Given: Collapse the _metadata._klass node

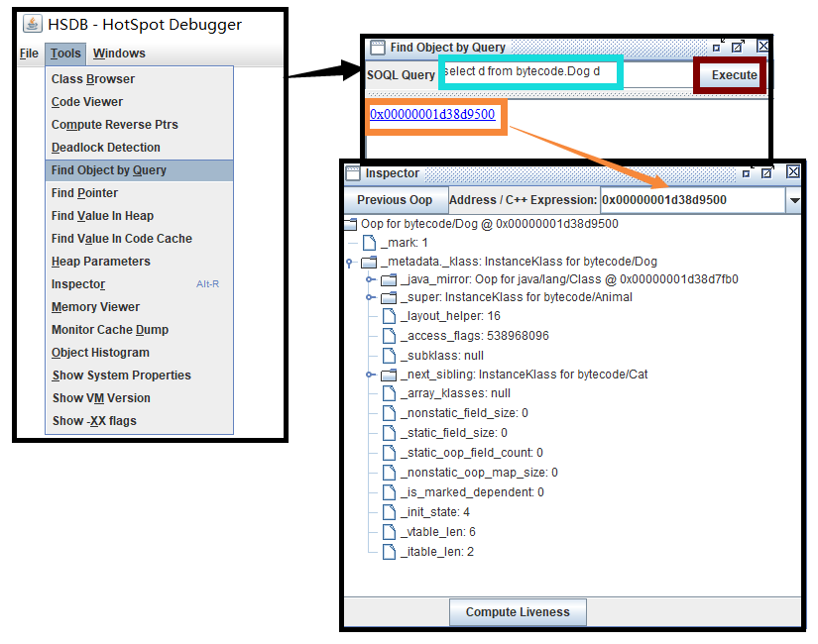Looking at the screenshot, I should coord(350,263).
